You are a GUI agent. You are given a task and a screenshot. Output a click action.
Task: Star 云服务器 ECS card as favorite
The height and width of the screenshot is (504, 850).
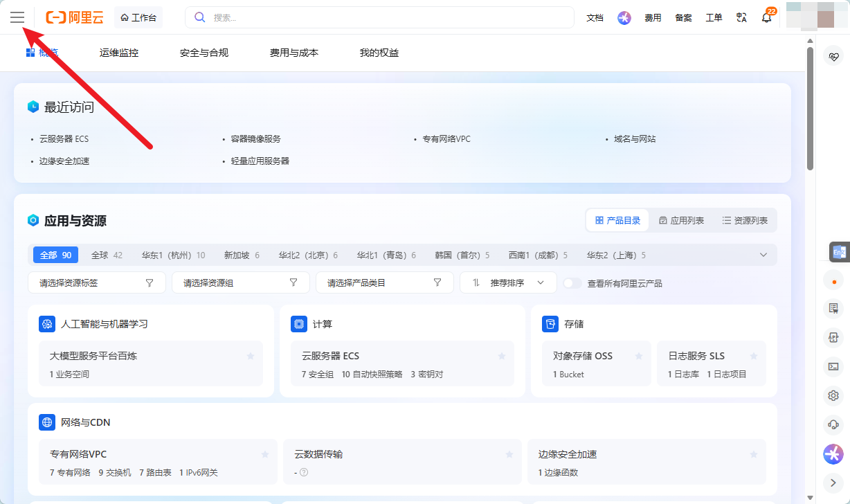coord(502,356)
